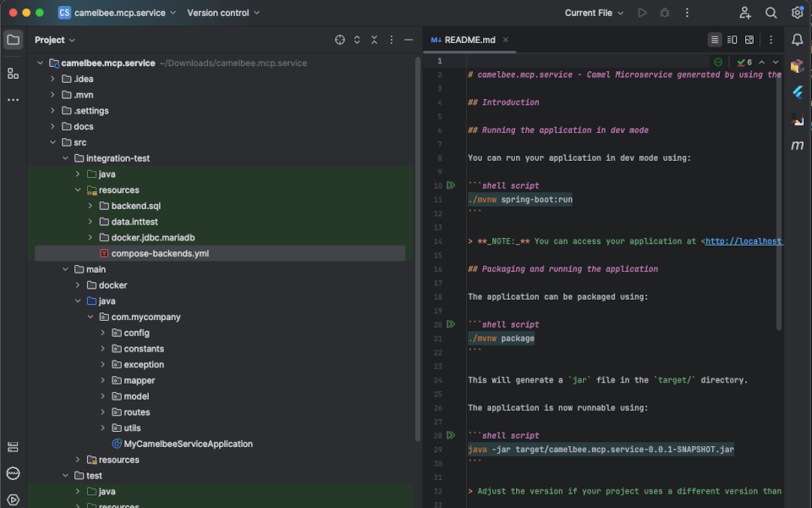Image resolution: width=812 pixels, height=508 pixels.
Task: Open Project panel options menu
Action: (392, 40)
